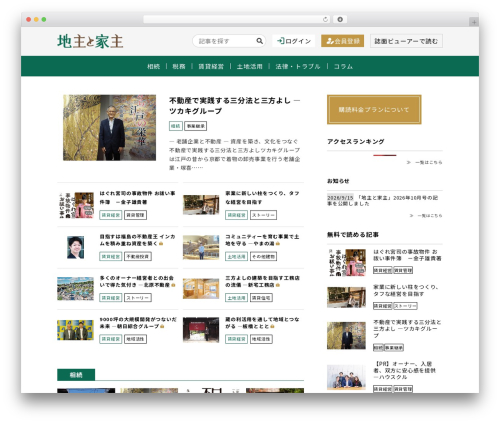This screenshot has width=500, height=423.
Task: Click the red curtain gate thumbnail for 蔵の利活用 article
Action: tap(201, 329)
